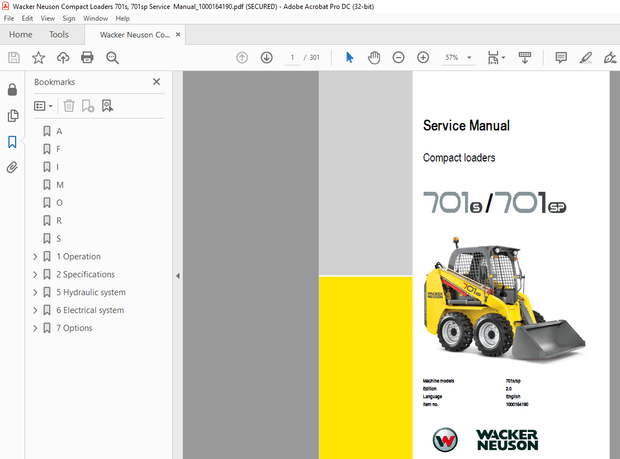Zoom in with the plus icon
The height and width of the screenshot is (459, 620).
click(423, 58)
